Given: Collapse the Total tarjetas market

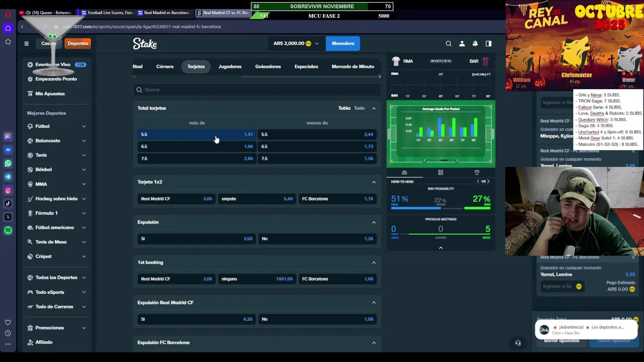Looking at the screenshot, I should (374, 108).
